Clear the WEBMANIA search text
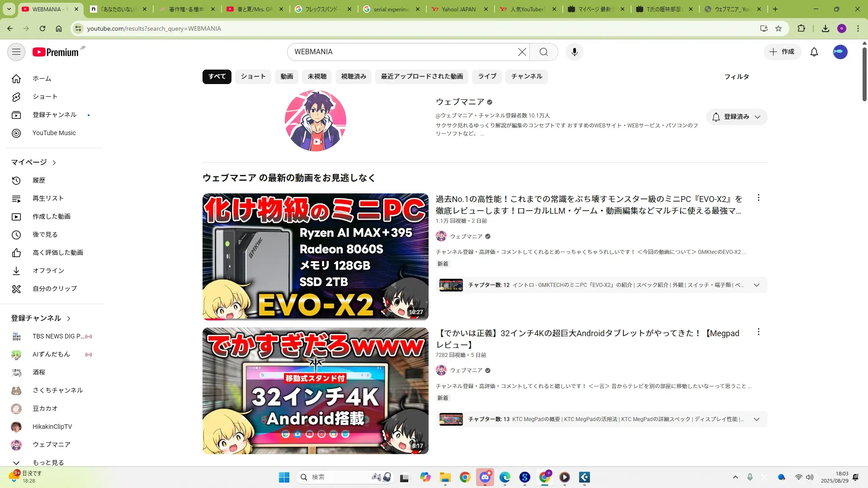This screenshot has height=488, width=868. tap(522, 52)
